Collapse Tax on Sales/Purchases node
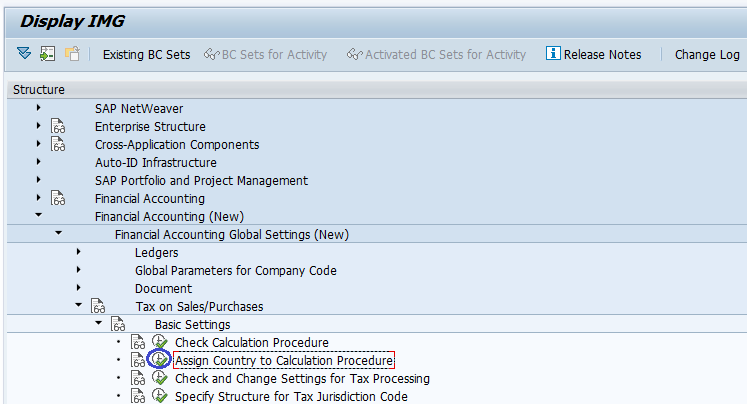This screenshot has width=747, height=404. 79,305
